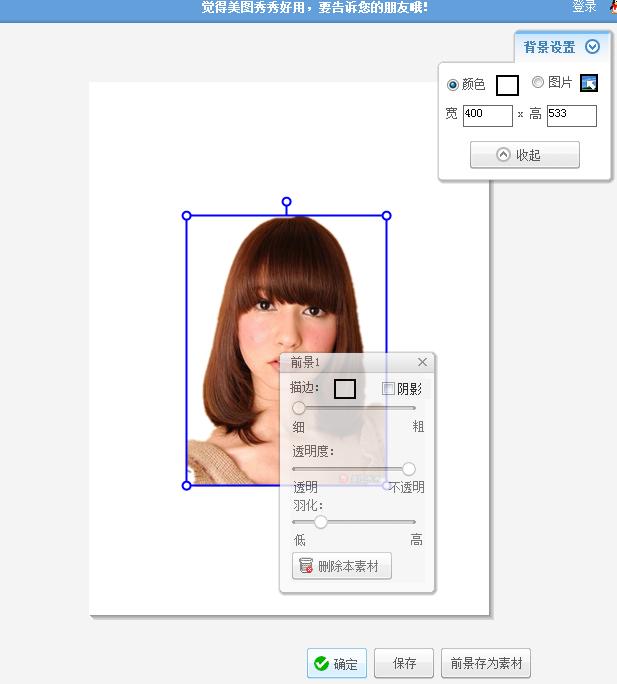Confirm with the 确定 button

(337, 663)
